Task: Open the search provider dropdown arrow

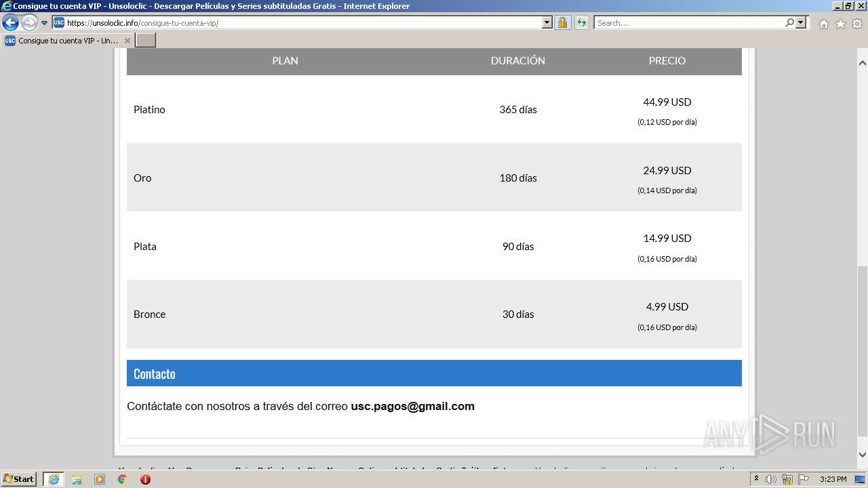Action: [x=801, y=22]
